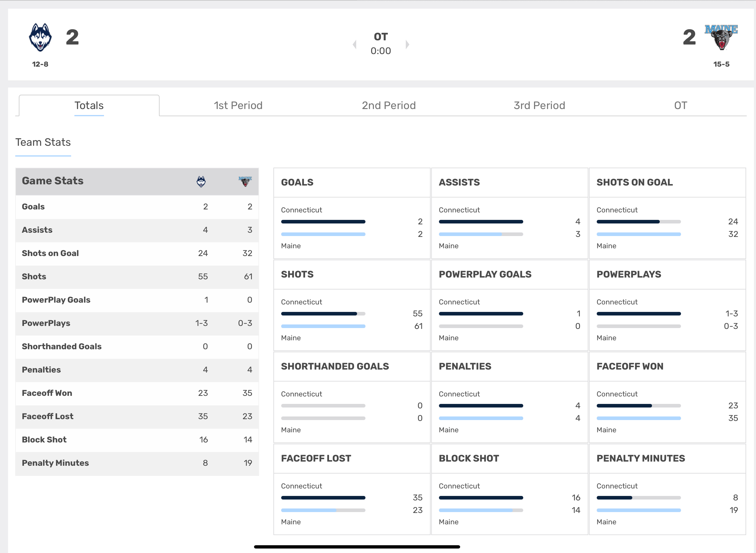Viewport: 756px width, 553px height.
Task: Click the SHOTS card heading
Action: tap(297, 275)
